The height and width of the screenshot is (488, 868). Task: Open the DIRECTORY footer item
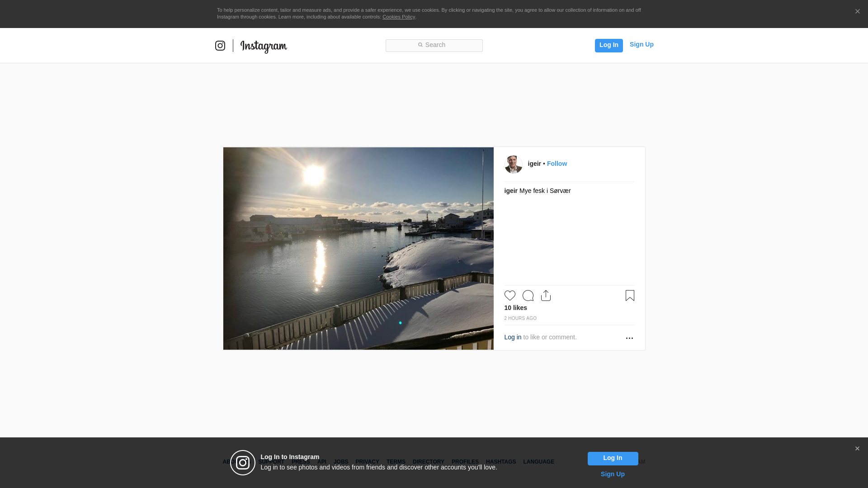pyautogui.click(x=428, y=462)
